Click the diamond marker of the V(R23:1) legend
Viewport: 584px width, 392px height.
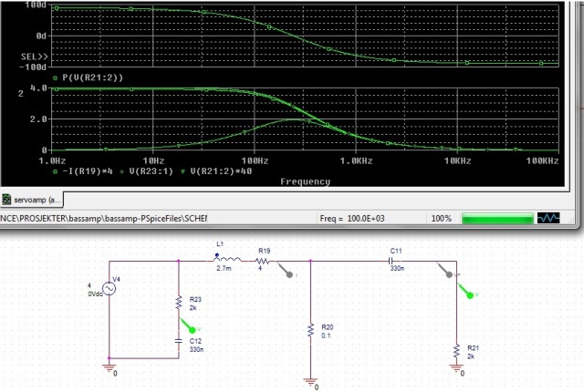(121, 171)
